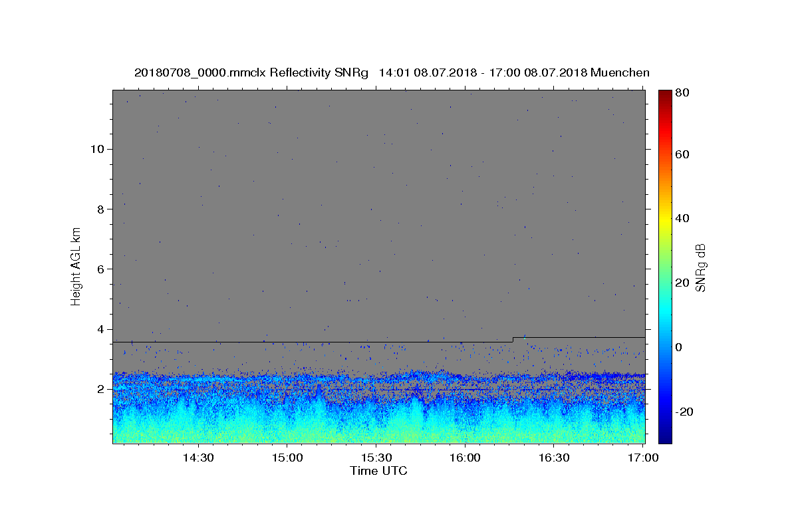Click the 15:30 time tick label
The width and height of the screenshot is (798, 532).
point(376,458)
